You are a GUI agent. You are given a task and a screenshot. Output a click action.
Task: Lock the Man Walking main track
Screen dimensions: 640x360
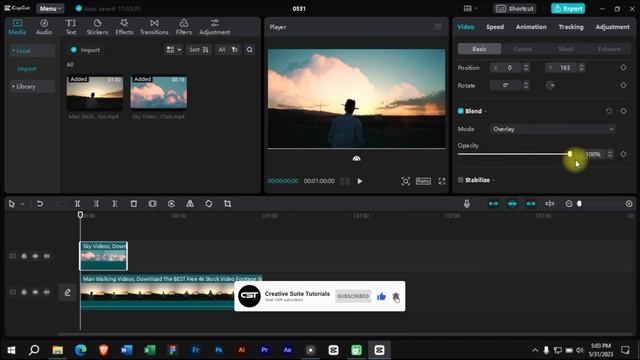[24, 292]
